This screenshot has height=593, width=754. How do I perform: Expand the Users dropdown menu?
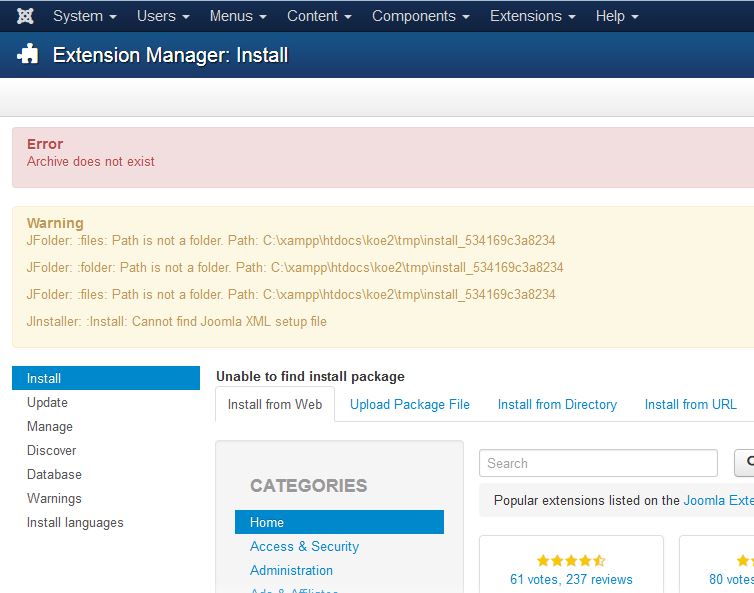pos(163,16)
